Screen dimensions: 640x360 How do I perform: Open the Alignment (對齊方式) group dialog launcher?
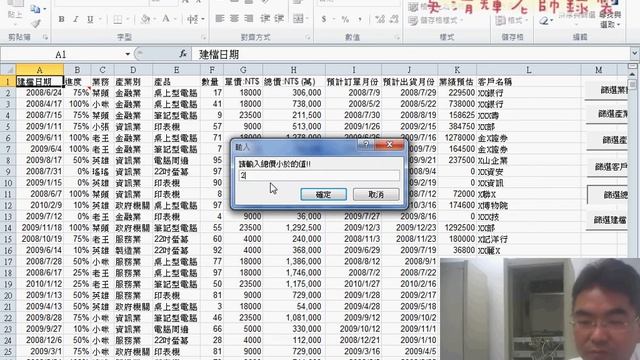pyautogui.click(x=308, y=37)
